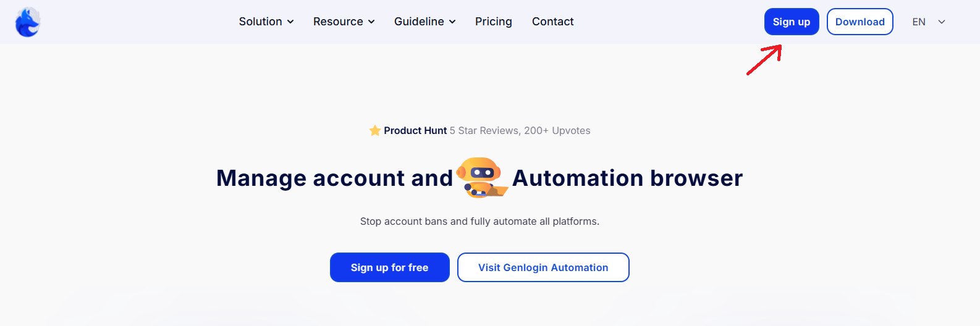980x326 pixels.
Task: Open the Resource navigation item
Action: coord(338,22)
